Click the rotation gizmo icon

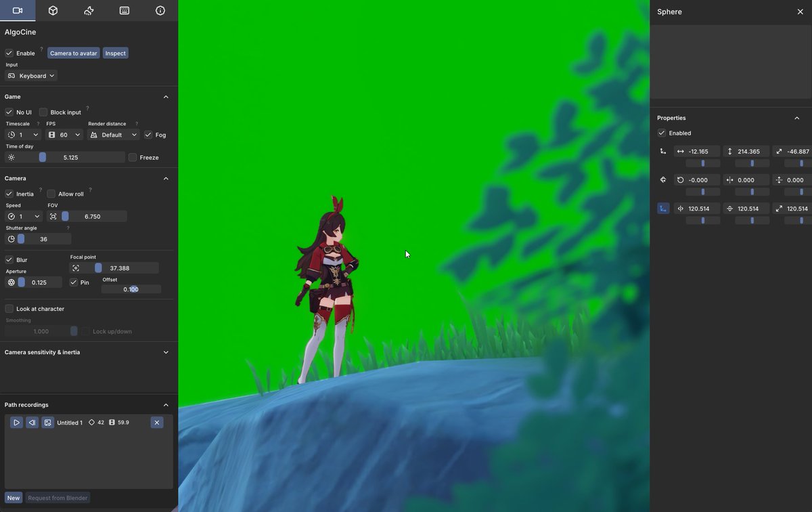pyautogui.click(x=663, y=179)
